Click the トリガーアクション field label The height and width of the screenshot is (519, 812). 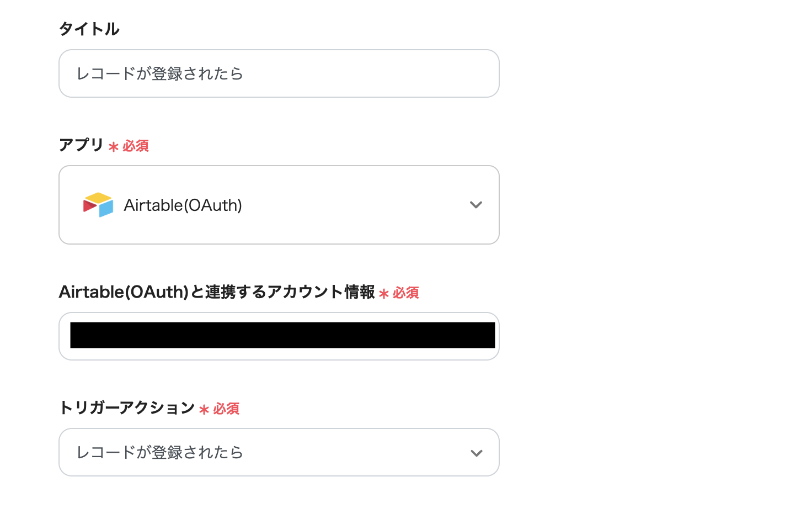point(126,407)
